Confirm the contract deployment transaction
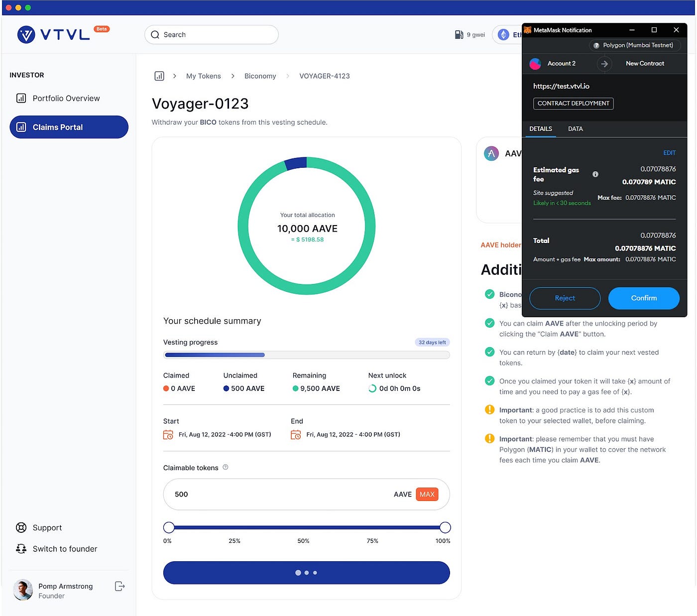Viewport: 697px width, 616px height. (644, 298)
